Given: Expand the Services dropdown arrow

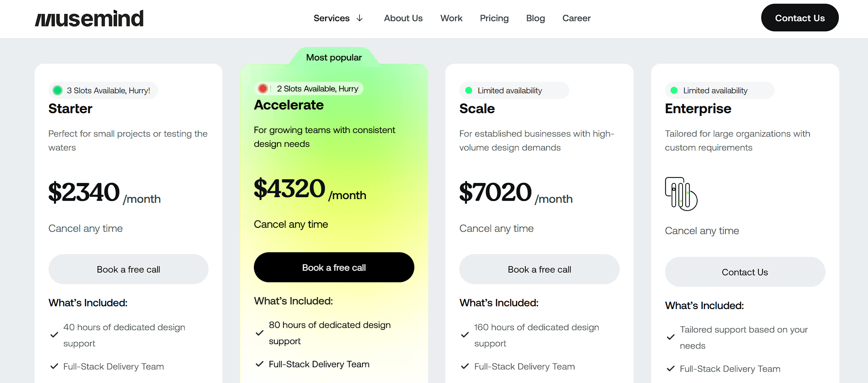Looking at the screenshot, I should coord(360,18).
